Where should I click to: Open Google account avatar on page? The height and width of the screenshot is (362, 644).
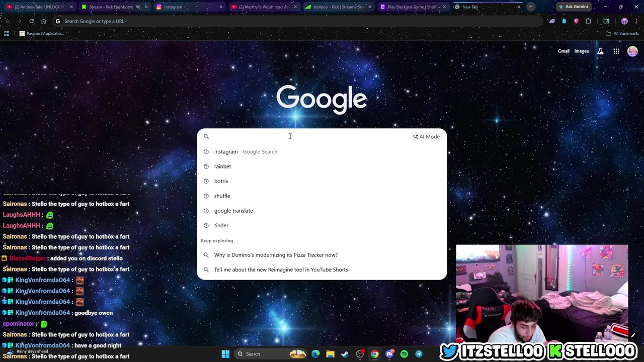coord(632,51)
